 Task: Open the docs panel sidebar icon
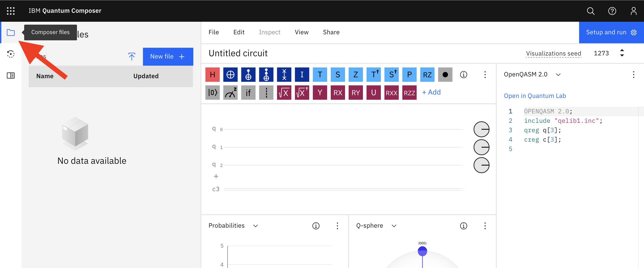[11, 75]
